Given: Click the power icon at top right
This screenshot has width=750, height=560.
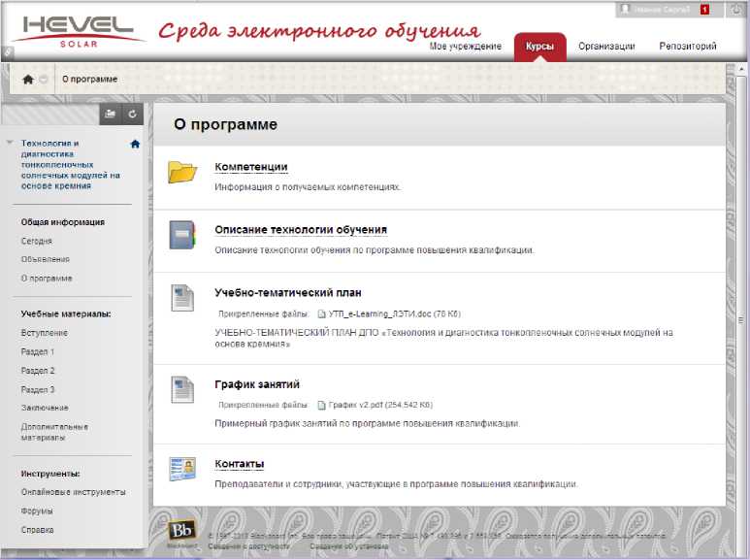Looking at the screenshot, I should point(735,9).
